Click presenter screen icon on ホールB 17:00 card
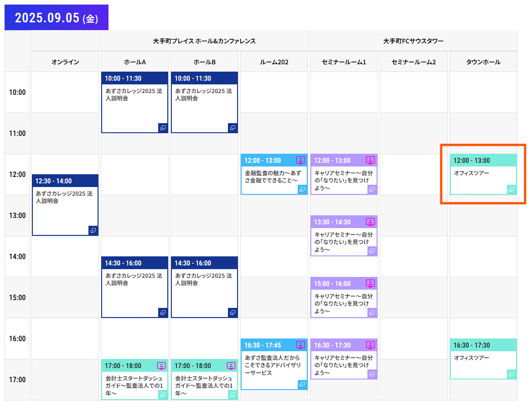This screenshot has width=532, height=411. pyautogui.click(x=231, y=365)
